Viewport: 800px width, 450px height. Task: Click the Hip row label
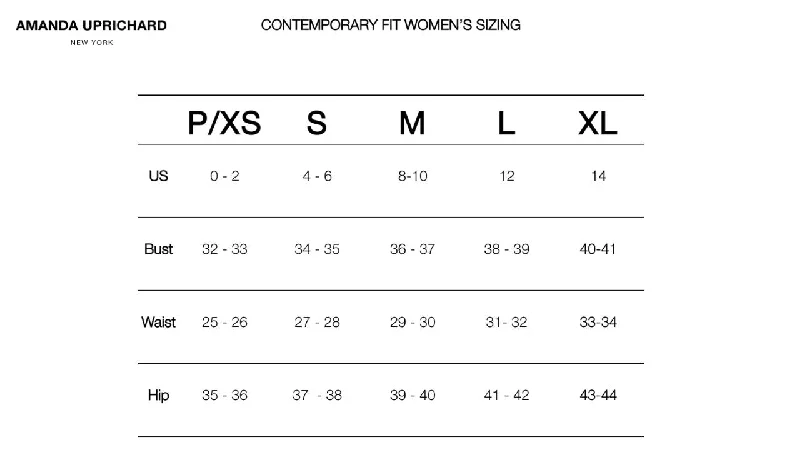159,395
